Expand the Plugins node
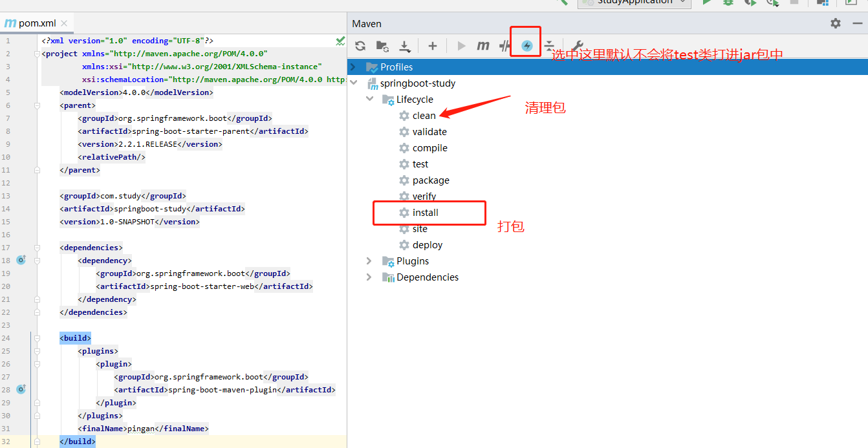 [x=369, y=261]
